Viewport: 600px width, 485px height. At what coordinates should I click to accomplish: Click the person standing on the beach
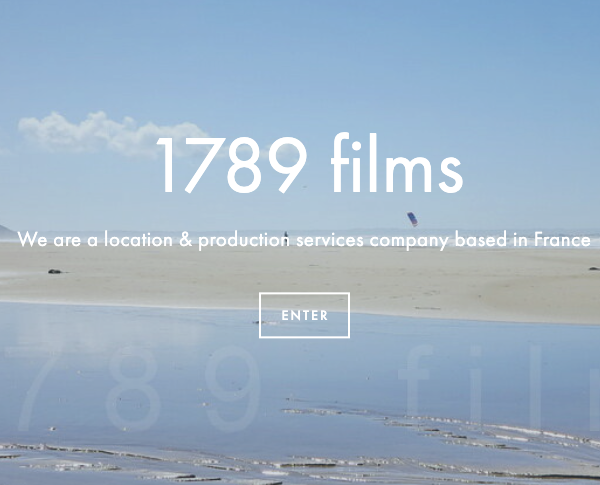(285, 235)
